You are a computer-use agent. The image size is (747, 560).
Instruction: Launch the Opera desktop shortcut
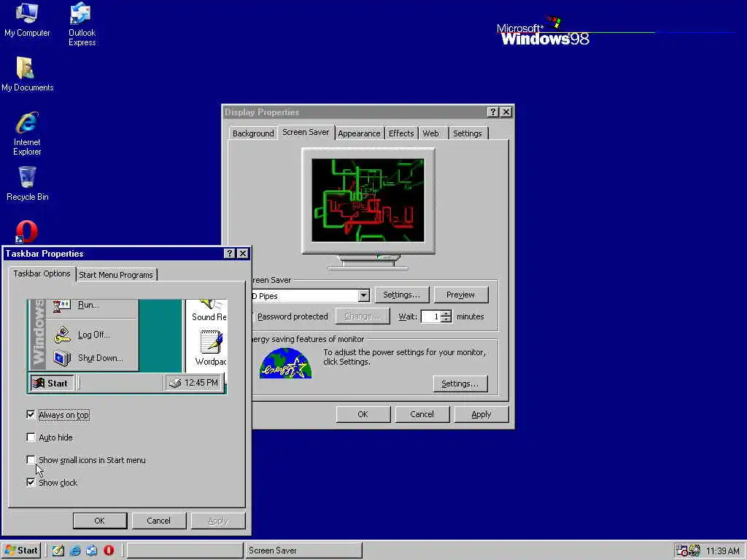pyautogui.click(x=27, y=232)
